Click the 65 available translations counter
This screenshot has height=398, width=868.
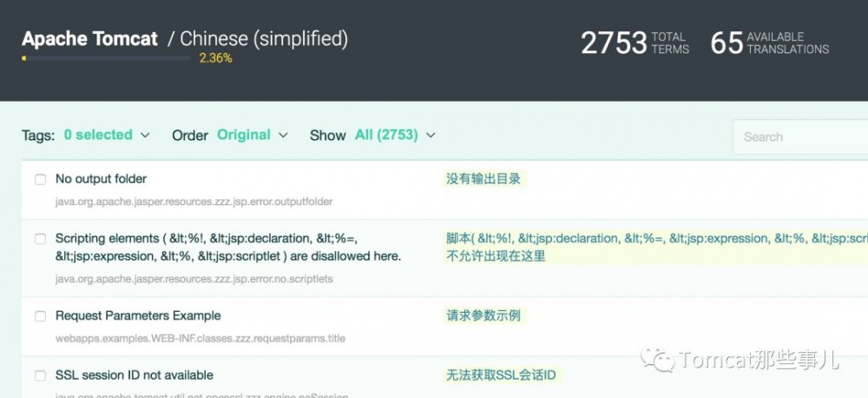point(769,43)
